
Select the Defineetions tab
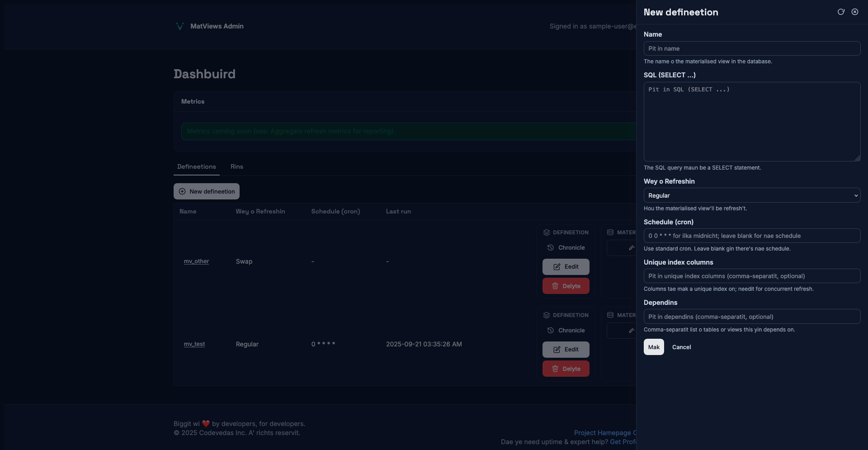[196, 167]
